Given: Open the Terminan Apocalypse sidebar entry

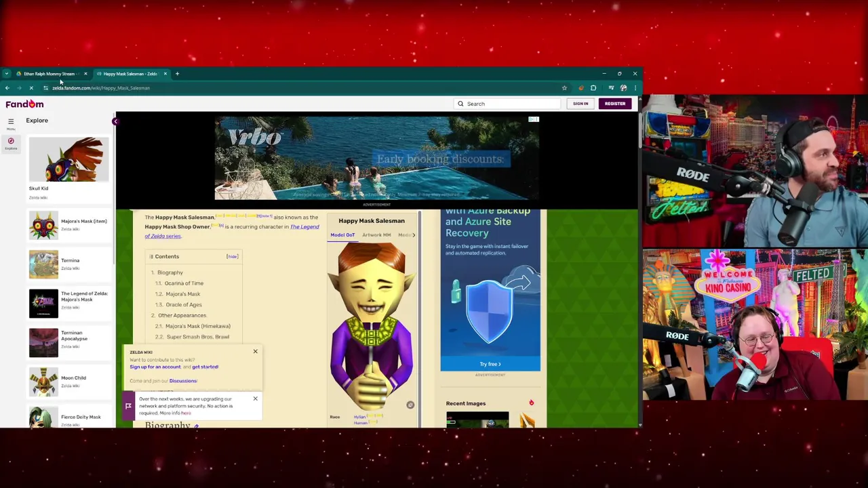Looking at the screenshot, I should click(x=68, y=342).
